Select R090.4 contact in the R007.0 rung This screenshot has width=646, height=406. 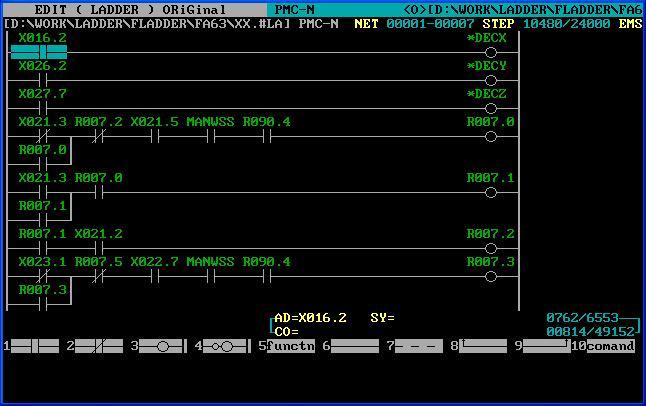click(267, 136)
